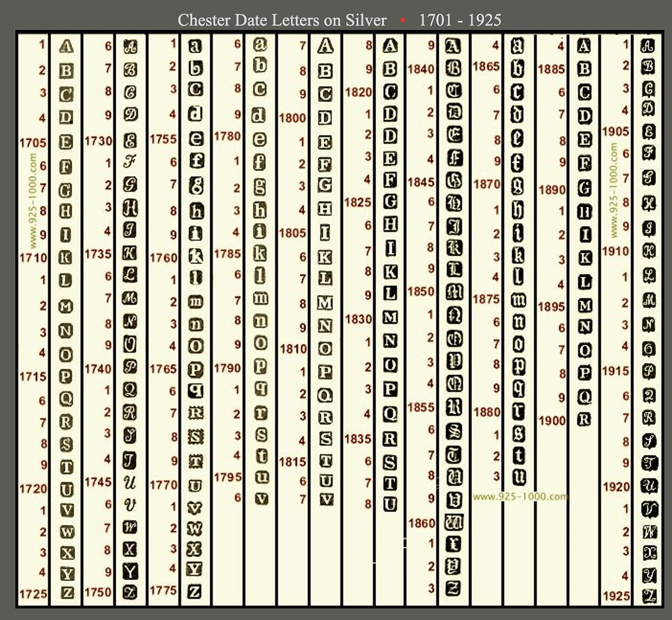Select the letter R mark beside 1900
This screenshot has height=620, width=672.
(584, 420)
